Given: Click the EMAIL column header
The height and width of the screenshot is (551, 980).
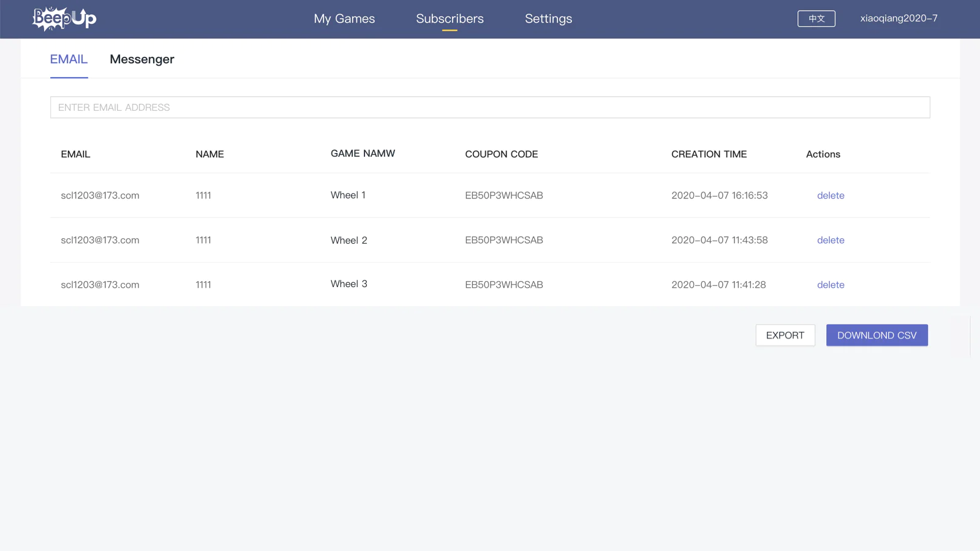Looking at the screenshot, I should [x=75, y=154].
